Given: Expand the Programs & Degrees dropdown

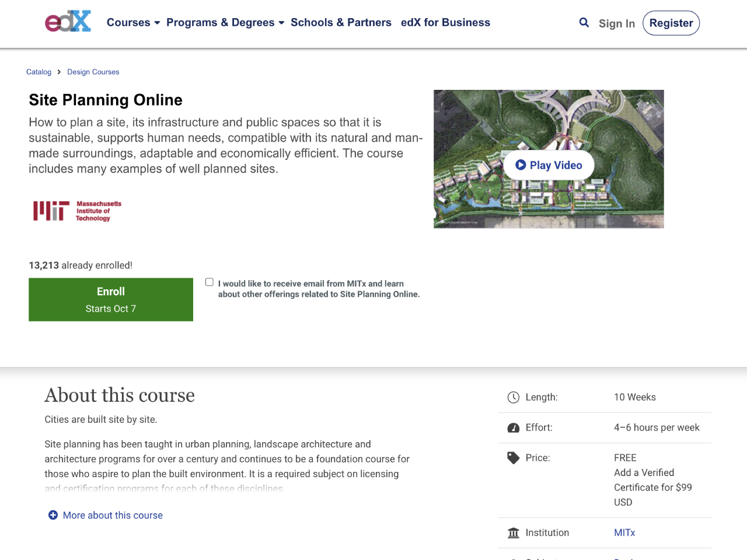Looking at the screenshot, I should click(x=225, y=23).
